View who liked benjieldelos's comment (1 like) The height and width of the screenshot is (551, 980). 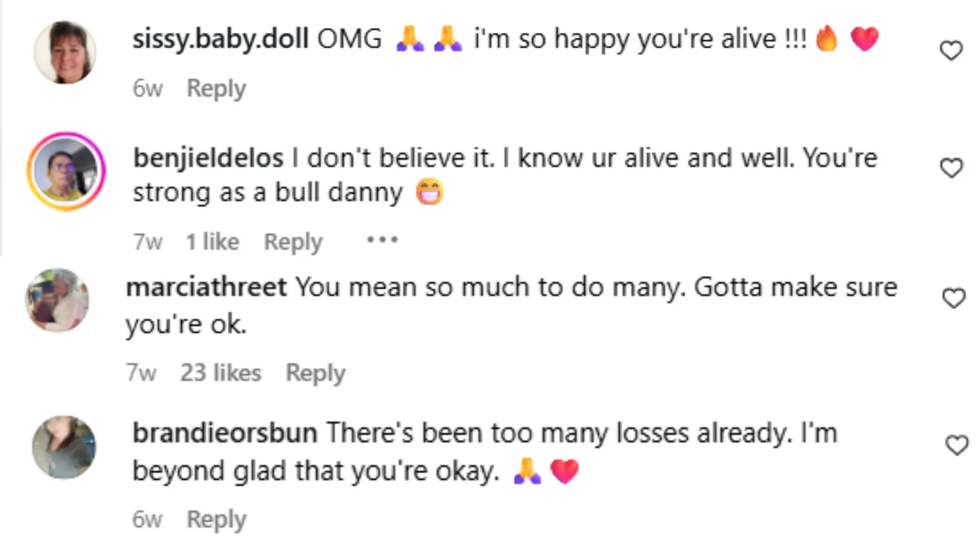click(212, 241)
